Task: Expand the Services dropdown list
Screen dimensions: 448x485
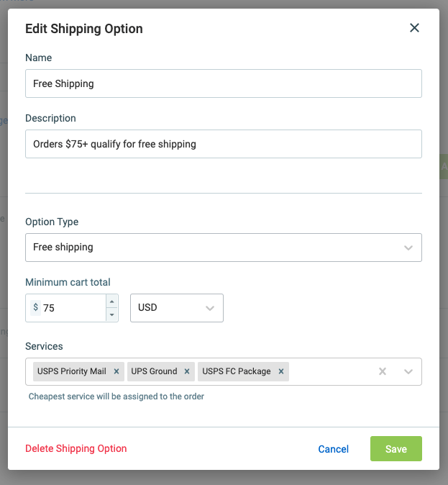Action: pos(408,371)
